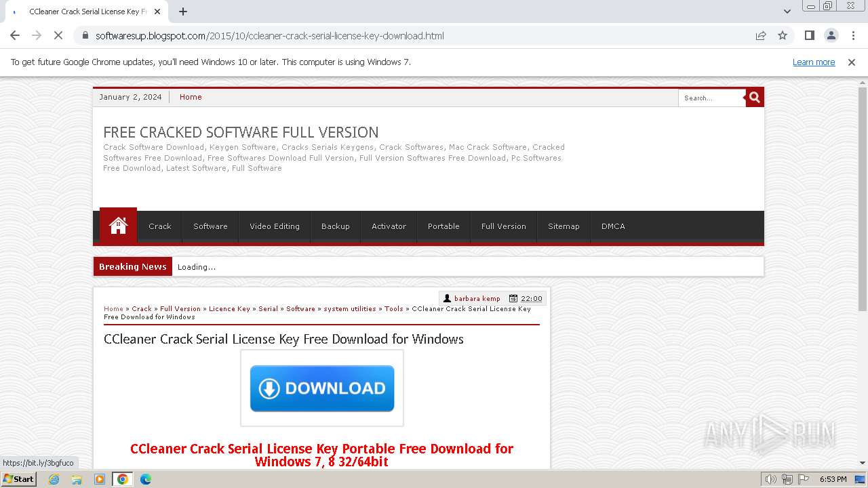Click breadcrumb Software link

tap(300, 308)
